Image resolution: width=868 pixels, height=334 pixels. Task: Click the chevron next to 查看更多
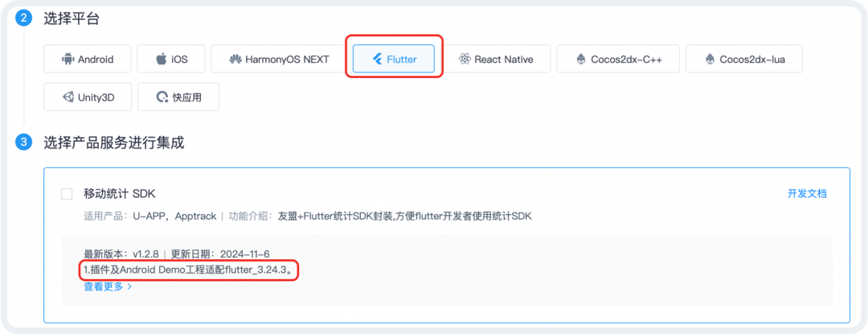point(129,287)
